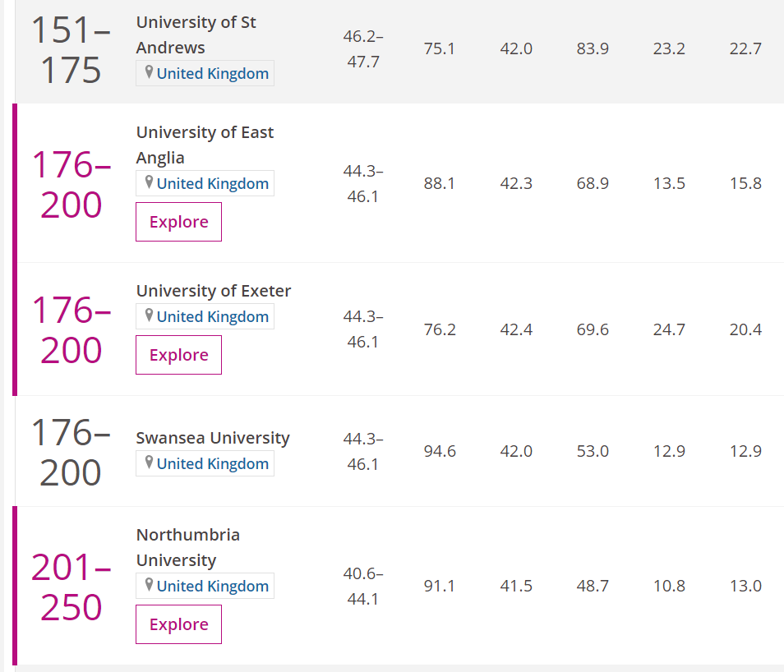Open the Swansea University title
Image resolution: width=784 pixels, height=672 pixels.
tap(213, 438)
